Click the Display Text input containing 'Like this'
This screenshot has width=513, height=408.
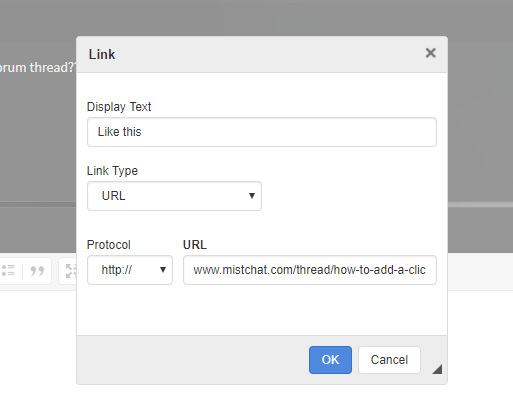click(x=262, y=132)
